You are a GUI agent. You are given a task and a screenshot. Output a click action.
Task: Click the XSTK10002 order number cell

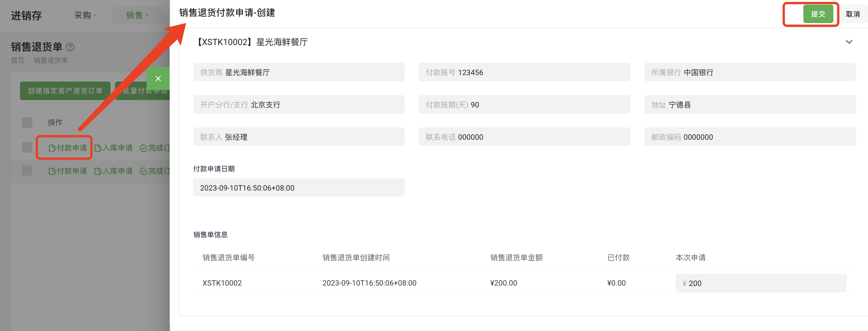pos(222,283)
